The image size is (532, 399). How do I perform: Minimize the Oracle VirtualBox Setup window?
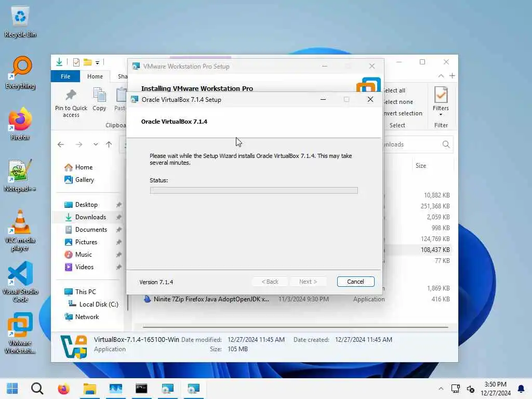coord(323,99)
